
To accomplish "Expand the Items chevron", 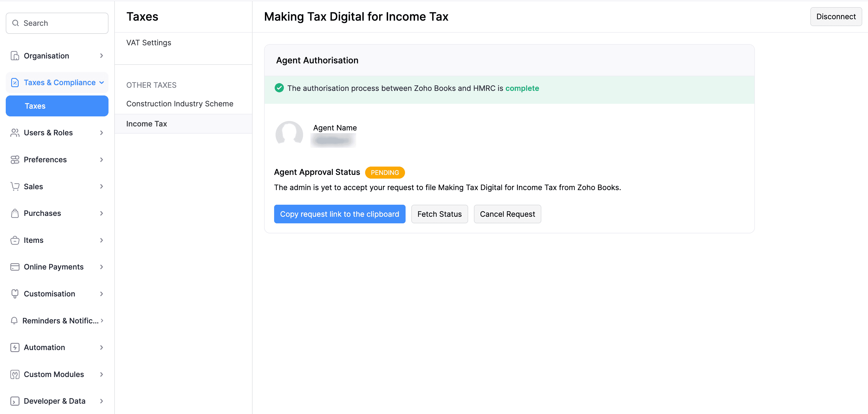I will pos(101,240).
